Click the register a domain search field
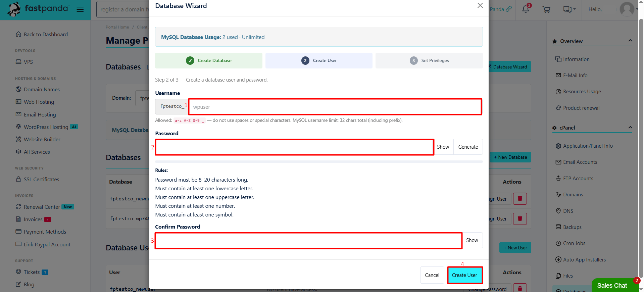 [x=123, y=9]
